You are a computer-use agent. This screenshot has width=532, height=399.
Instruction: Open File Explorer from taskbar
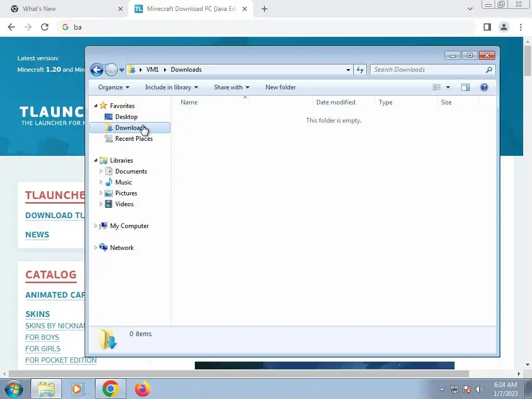pyautogui.click(x=46, y=389)
